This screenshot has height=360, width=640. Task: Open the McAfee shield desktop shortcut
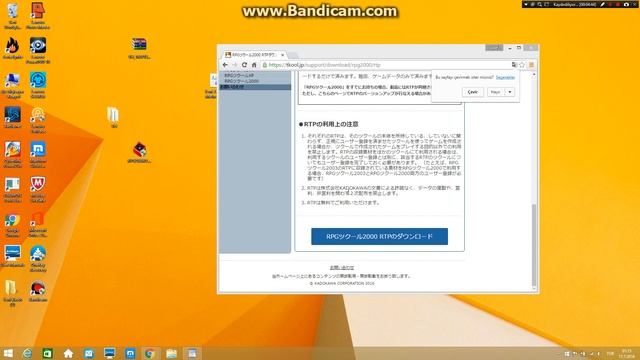(x=38, y=189)
